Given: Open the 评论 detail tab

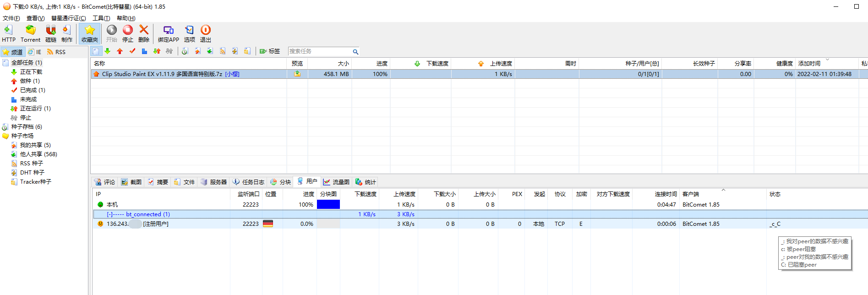Looking at the screenshot, I should tap(105, 182).
